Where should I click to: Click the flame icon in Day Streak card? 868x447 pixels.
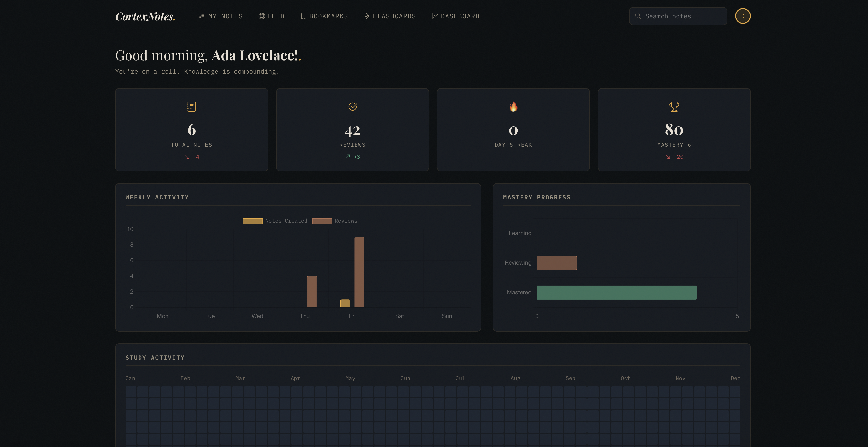[x=513, y=106]
